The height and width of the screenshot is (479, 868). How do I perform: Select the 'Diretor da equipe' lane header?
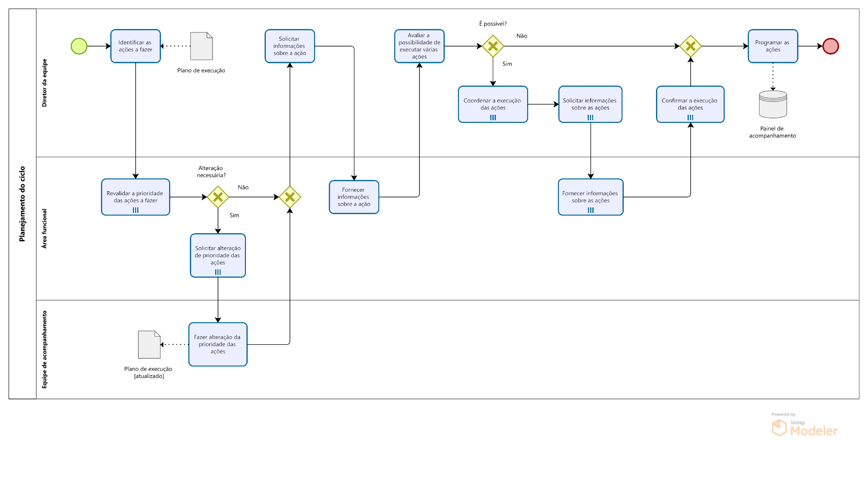[44, 83]
